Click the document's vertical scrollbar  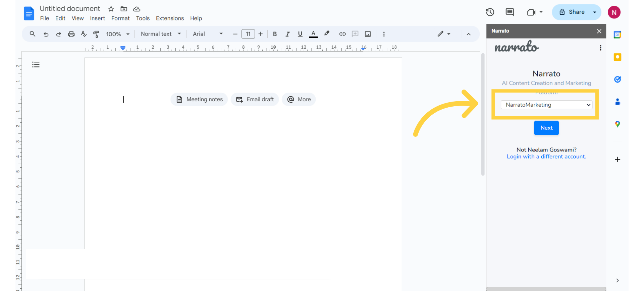point(483,114)
